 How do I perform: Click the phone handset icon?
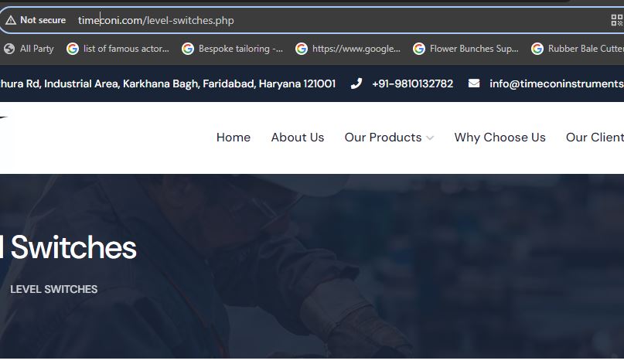(x=356, y=83)
